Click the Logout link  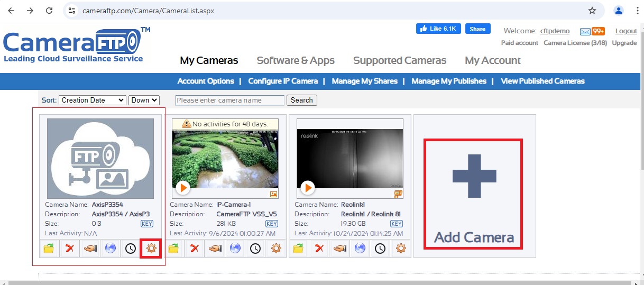click(626, 31)
